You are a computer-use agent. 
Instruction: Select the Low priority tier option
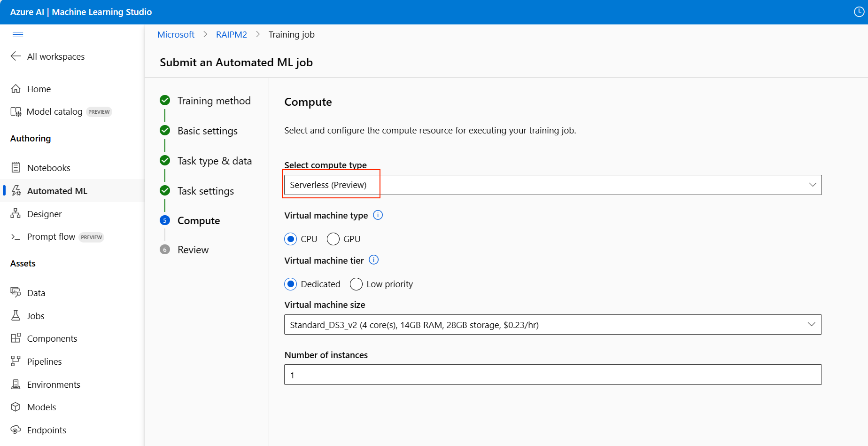coord(356,284)
